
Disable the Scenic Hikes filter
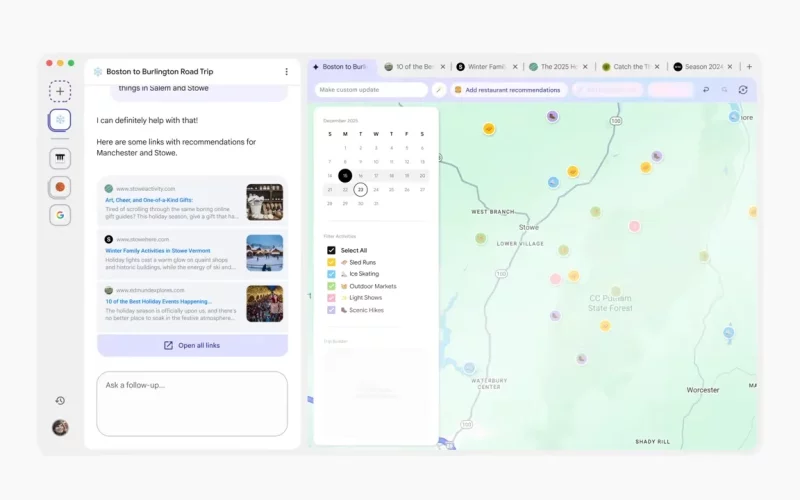click(x=332, y=310)
